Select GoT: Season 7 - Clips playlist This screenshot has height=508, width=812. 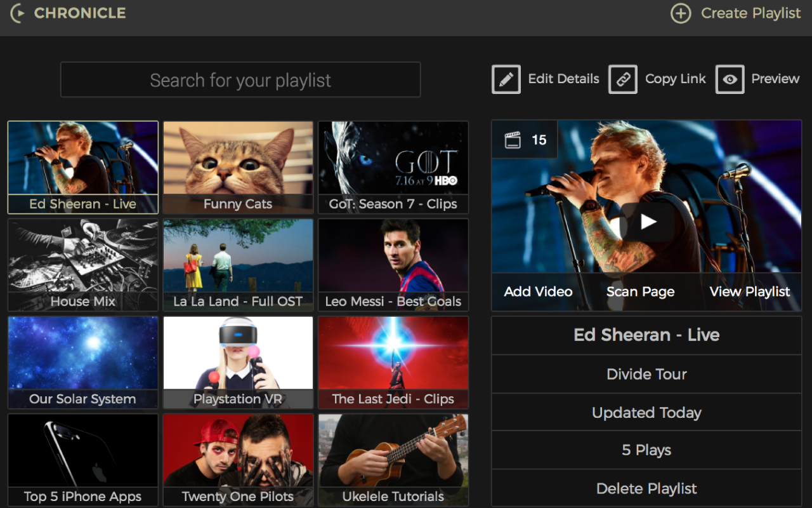click(393, 168)
